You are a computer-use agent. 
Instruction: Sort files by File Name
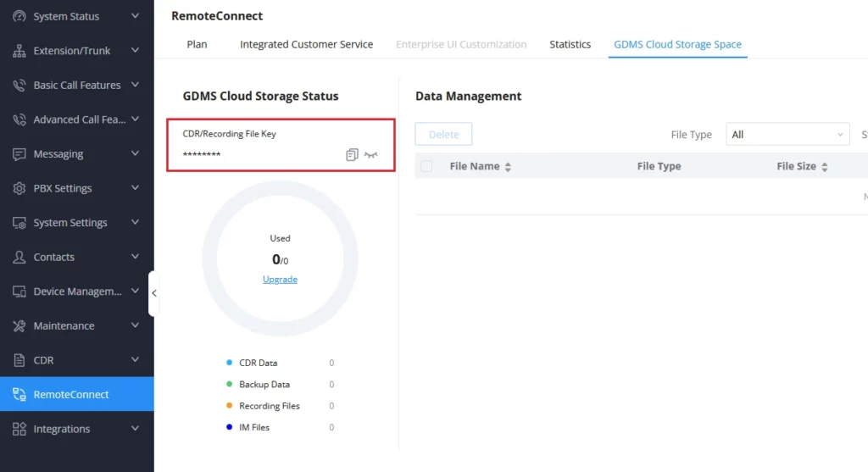(508, 167)
